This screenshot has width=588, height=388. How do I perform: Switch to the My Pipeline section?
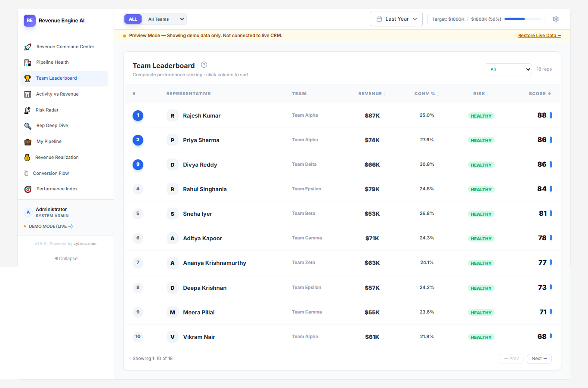pos(49,141)
